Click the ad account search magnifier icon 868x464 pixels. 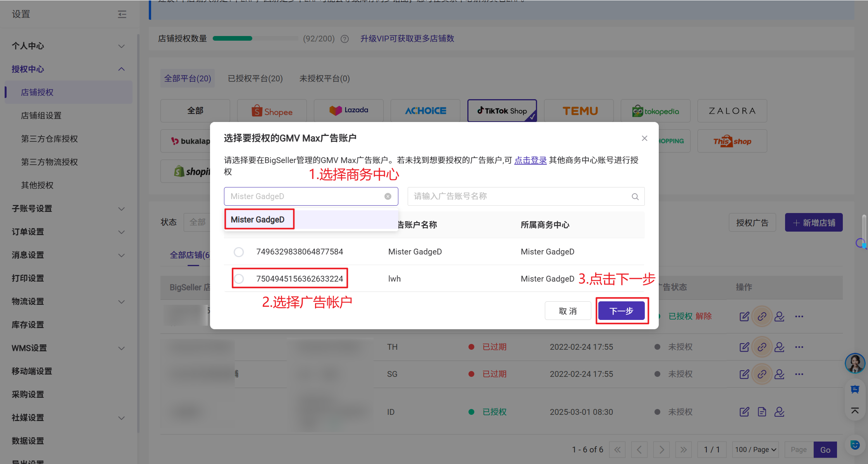pyautogui.click(x=635, y=196)
